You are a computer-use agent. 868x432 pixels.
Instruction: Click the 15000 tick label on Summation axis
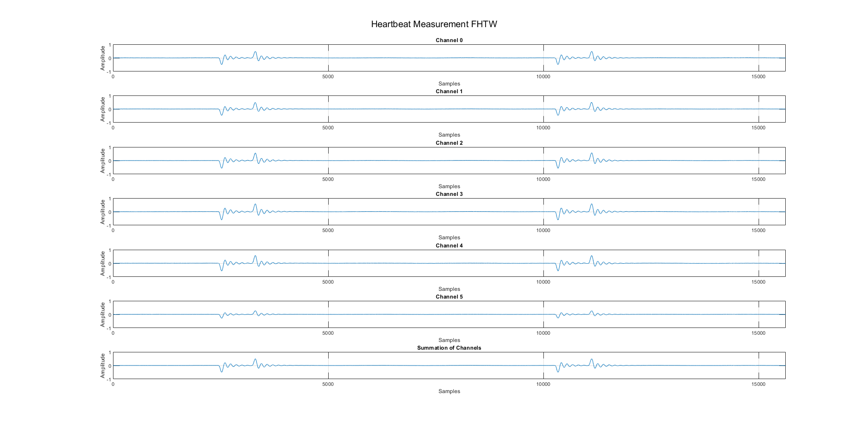pyautogui.click(x=758, y=384)
